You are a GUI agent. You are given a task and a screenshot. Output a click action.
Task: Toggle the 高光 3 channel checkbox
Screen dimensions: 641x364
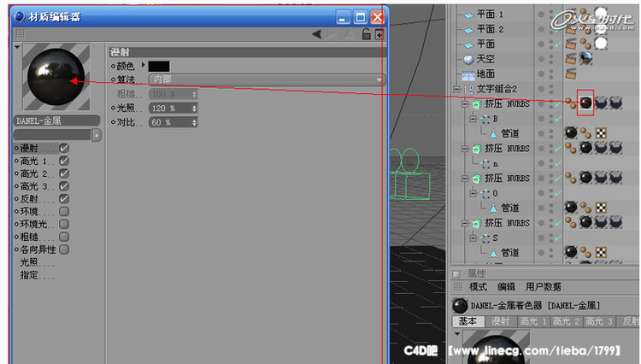click(64, 186)
